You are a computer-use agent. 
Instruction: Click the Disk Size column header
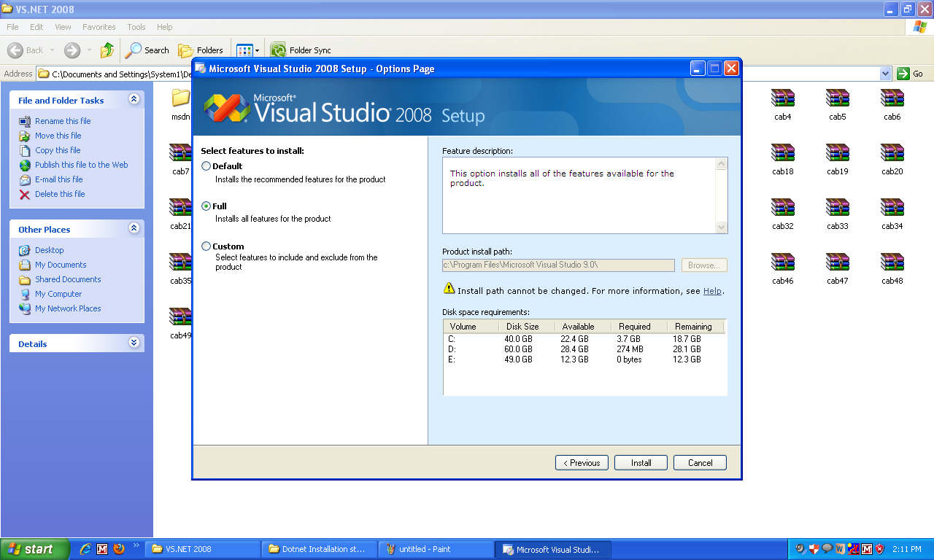(527, 327)
